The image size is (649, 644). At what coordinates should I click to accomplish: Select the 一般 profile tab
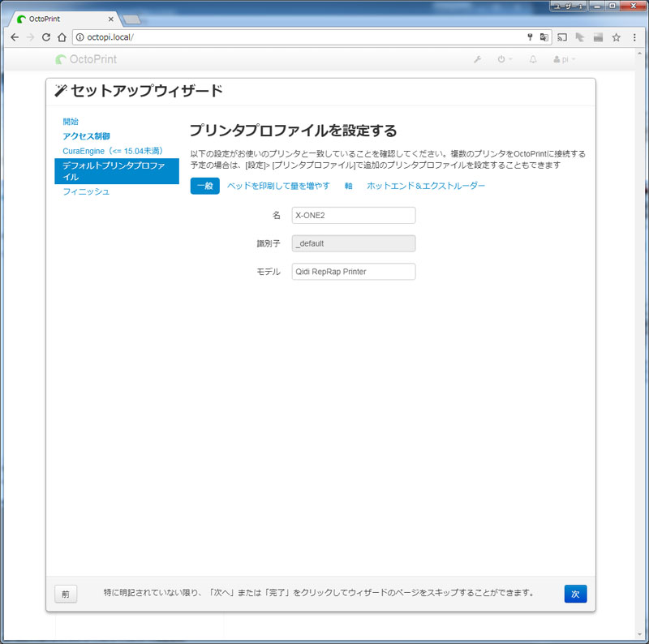tap(205, 186)
